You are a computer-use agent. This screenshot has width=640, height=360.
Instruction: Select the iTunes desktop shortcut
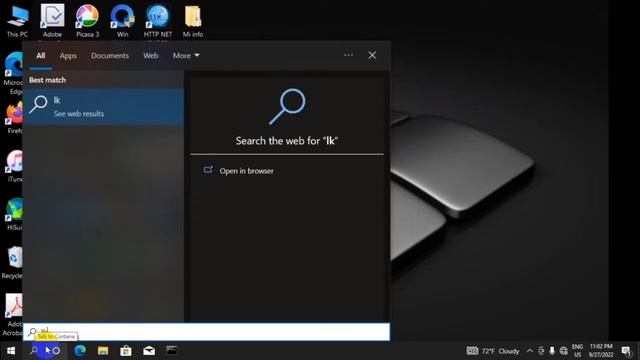pos(14,166)
